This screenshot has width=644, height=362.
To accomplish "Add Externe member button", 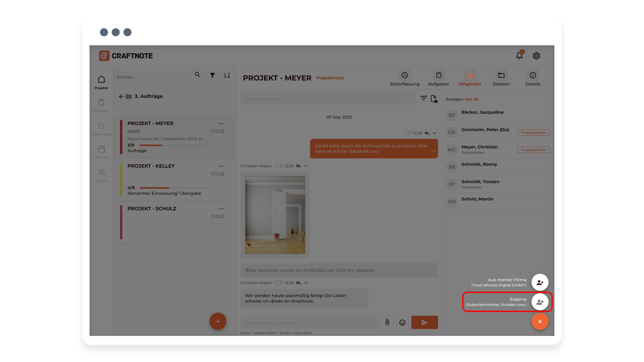I will (x=540, y=302).
